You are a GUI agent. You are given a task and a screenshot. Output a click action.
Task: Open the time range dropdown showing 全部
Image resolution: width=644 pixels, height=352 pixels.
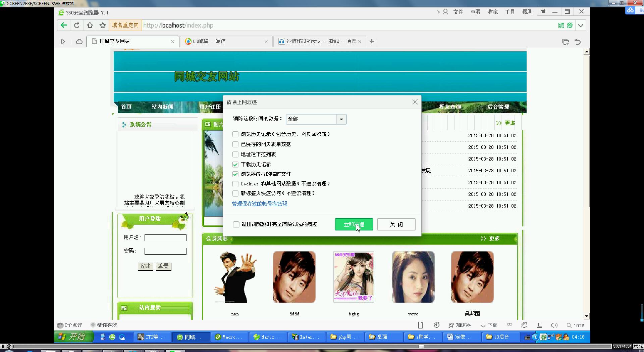tap(316, 119)
